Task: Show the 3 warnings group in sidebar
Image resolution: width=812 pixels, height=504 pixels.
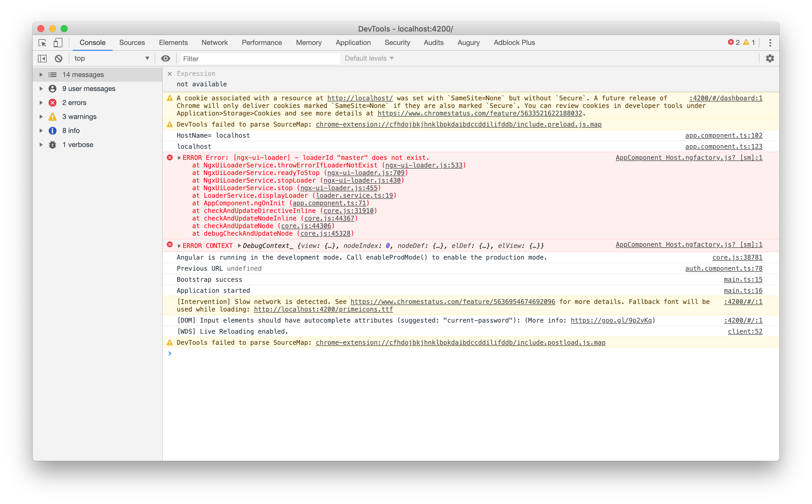Action: pyautogui.click(x=79, y=116)
